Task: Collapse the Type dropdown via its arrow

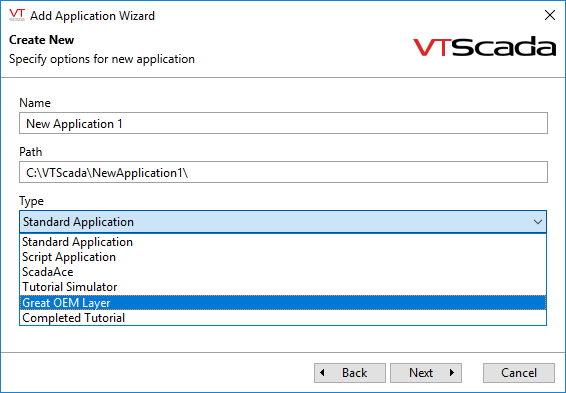Action: [537, 222]
